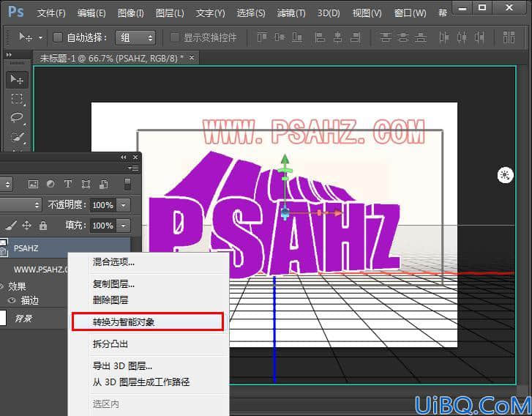The width and height of the screenshot is (532, 416).
Task: Select the Move tool in the toolbox
Action: click(x=17, y=79)
